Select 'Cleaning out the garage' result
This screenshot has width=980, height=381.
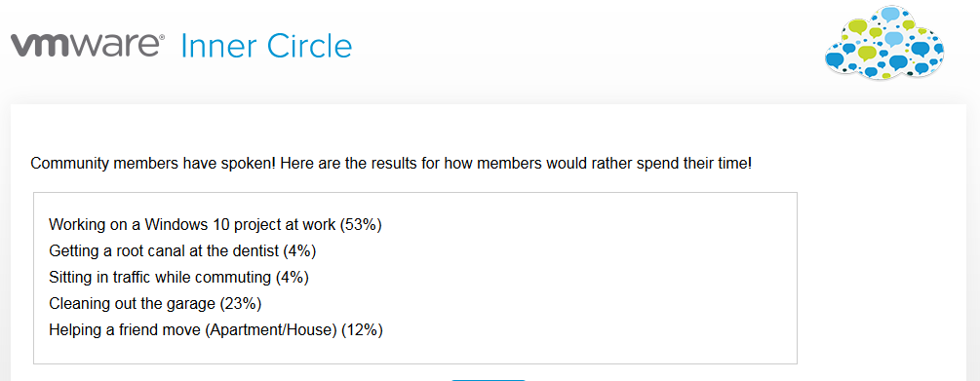tap(155, 303)
